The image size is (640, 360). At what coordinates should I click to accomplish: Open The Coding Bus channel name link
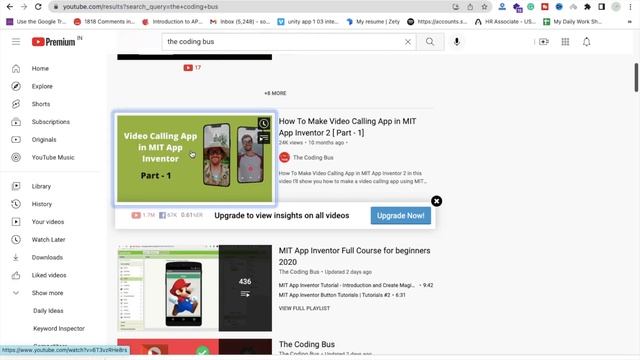tap(313, 157)
